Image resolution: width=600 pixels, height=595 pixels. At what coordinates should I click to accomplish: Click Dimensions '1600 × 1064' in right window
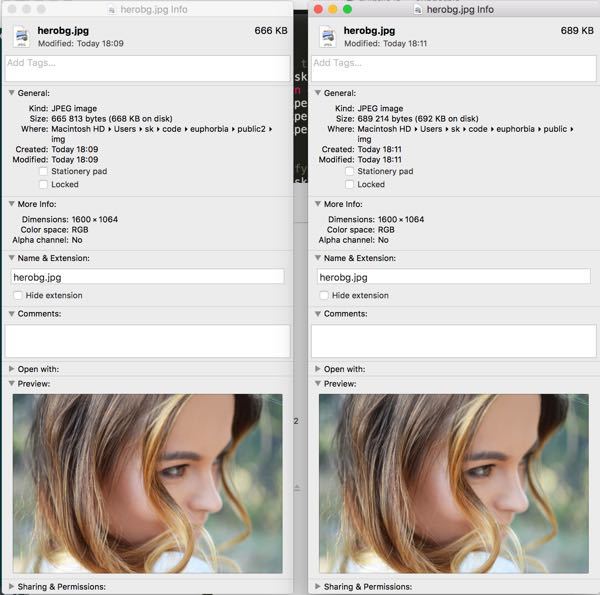pyautogui.click(x=401, y=219)
